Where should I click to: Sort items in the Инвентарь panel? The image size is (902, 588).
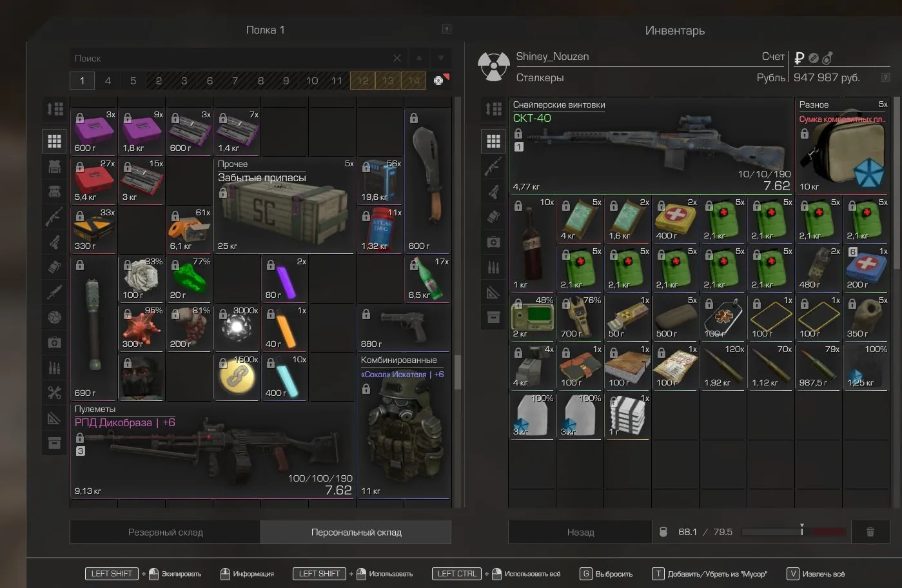coord(494,109)
